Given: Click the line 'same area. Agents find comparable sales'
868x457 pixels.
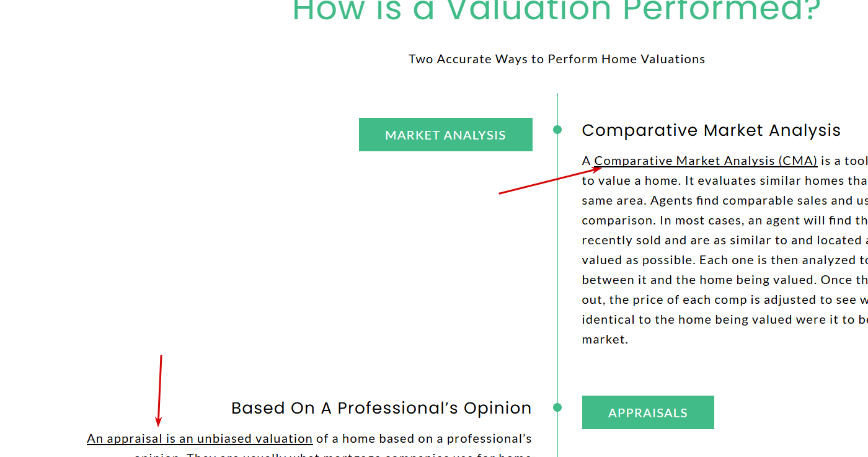Looking at the screenshot, I should (x=725, y=200).
